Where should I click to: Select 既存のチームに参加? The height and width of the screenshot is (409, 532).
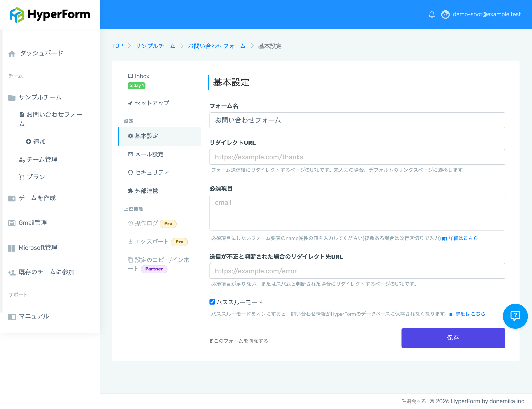[x=46, y=272]
